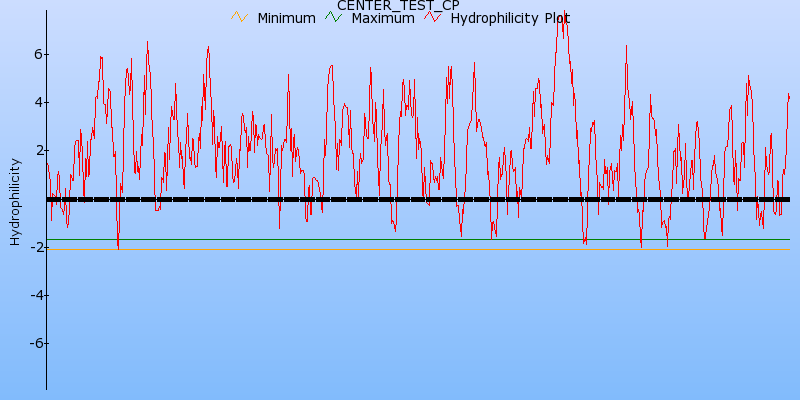The image size is (800, 400).
Task: Click the Minimum legend line icon
Action: click(x=239, y=17)
